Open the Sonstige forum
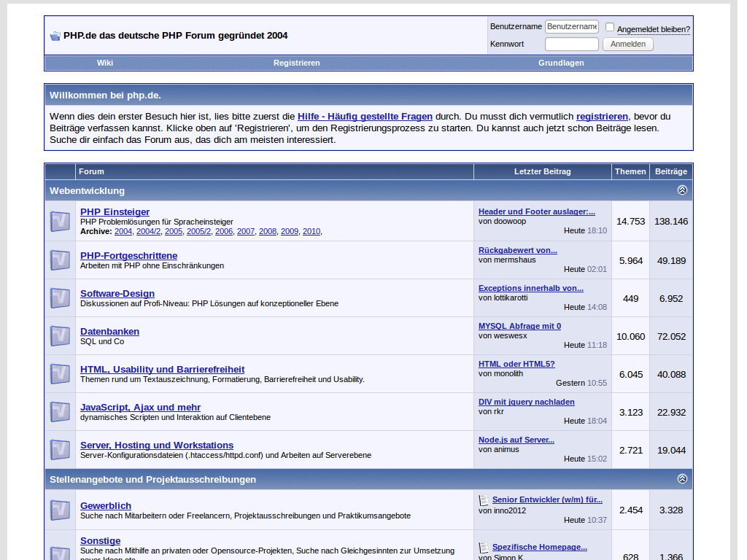747x560 pixels. pyautogui.click(x=100, y=541)
